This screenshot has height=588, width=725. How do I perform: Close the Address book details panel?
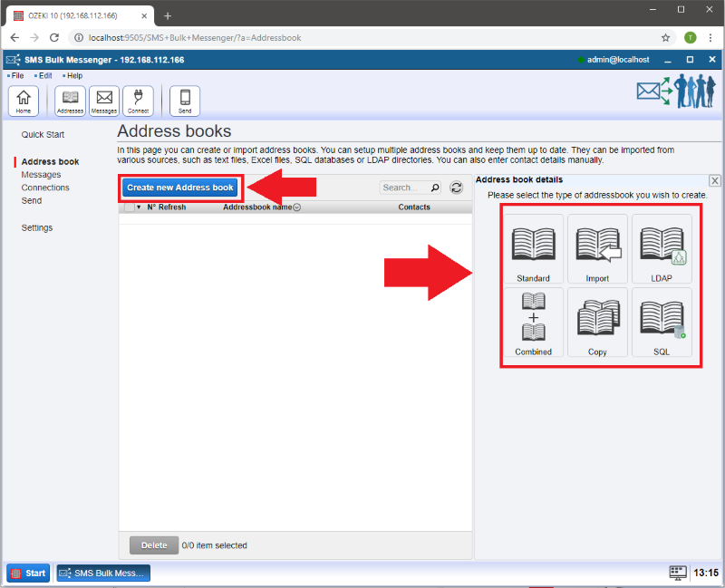click(x=715, y=180)
